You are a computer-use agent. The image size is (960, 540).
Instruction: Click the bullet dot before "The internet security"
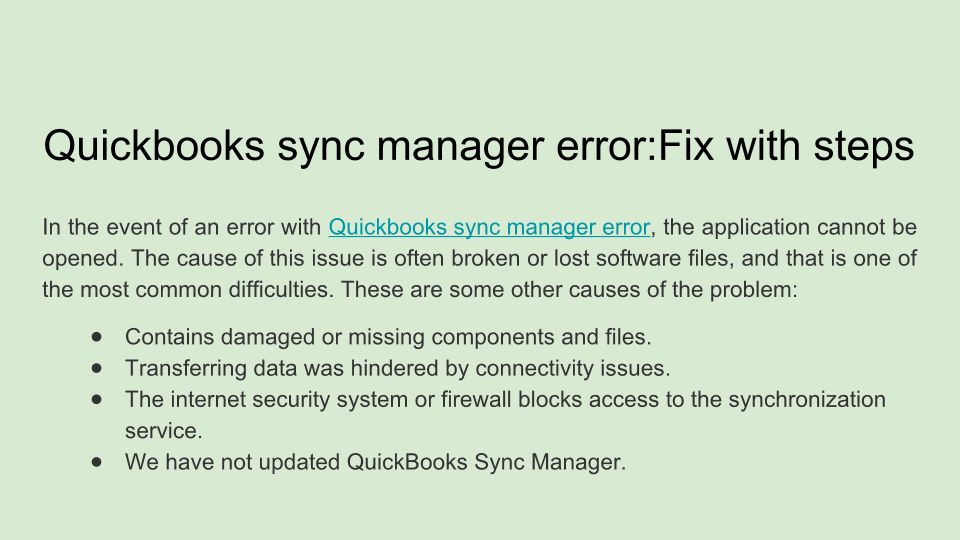coord(97,399)
